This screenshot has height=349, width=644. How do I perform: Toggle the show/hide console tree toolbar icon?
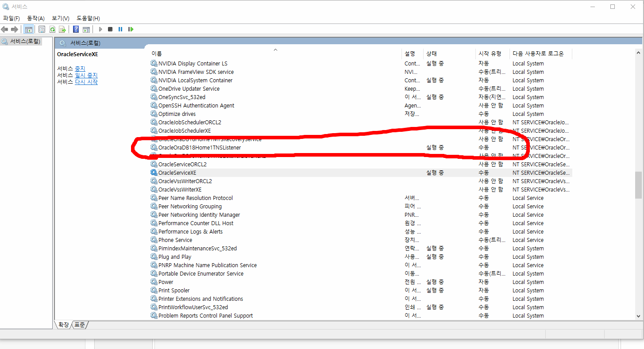[x=28, y=29]
